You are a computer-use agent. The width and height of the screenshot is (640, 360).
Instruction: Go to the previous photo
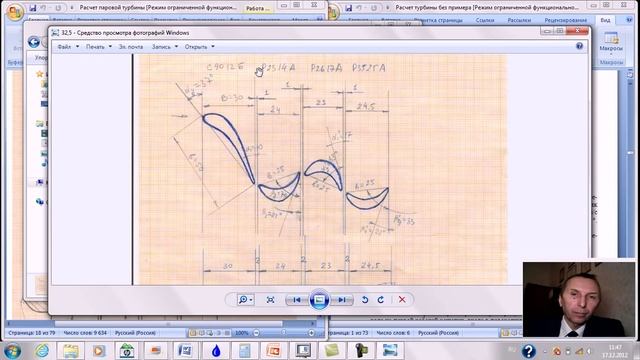click(297, 300)
